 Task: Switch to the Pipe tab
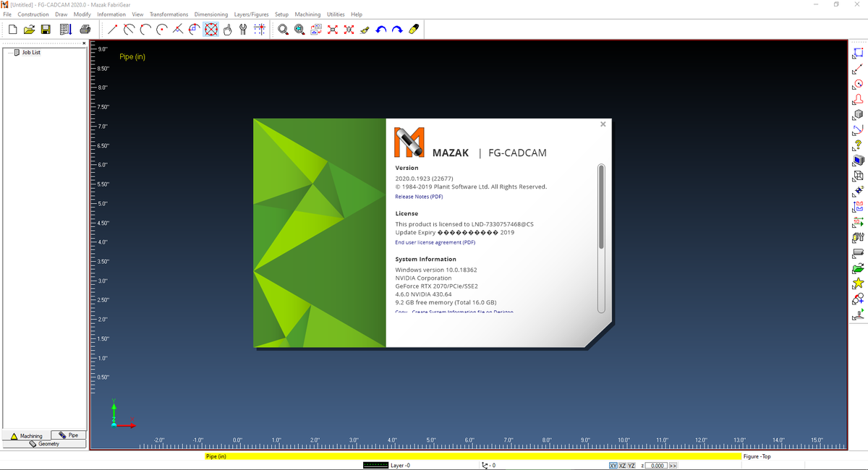click(x=68, y=435)
